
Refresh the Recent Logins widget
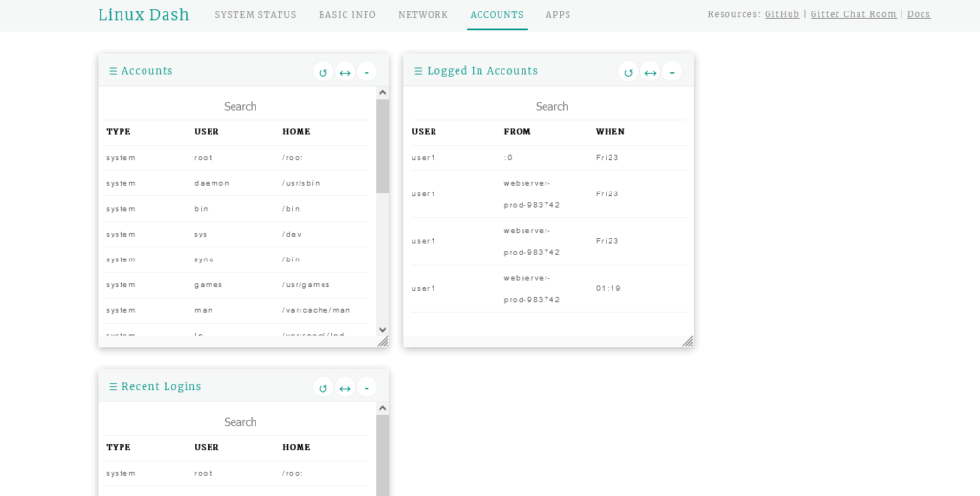click(323, 388)
